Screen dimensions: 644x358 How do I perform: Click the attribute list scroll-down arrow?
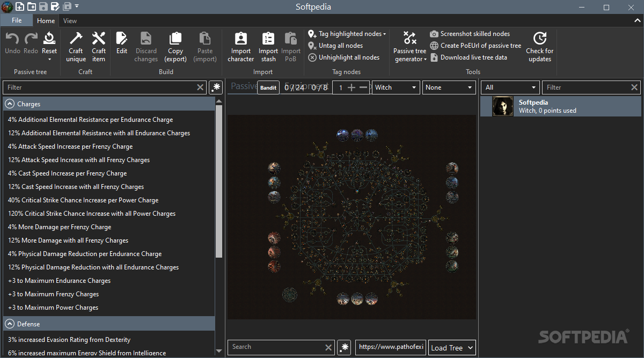click(x=219, y=351)
